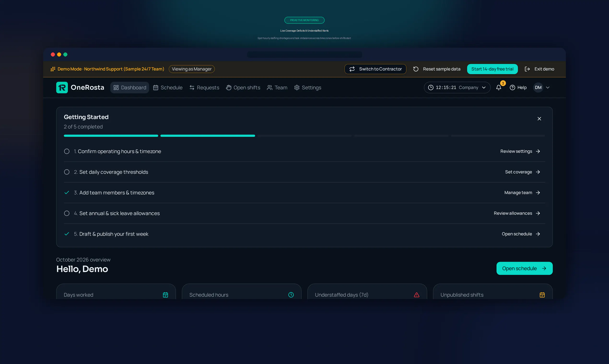609x364 pixels.
Task: Click the DM avatar
Action: (x=538, y=88)
